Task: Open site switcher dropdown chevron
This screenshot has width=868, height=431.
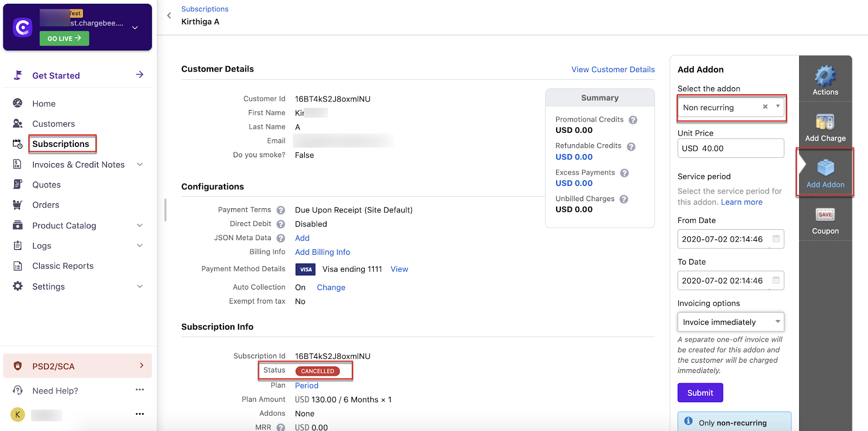Action: tap(135, 27)
